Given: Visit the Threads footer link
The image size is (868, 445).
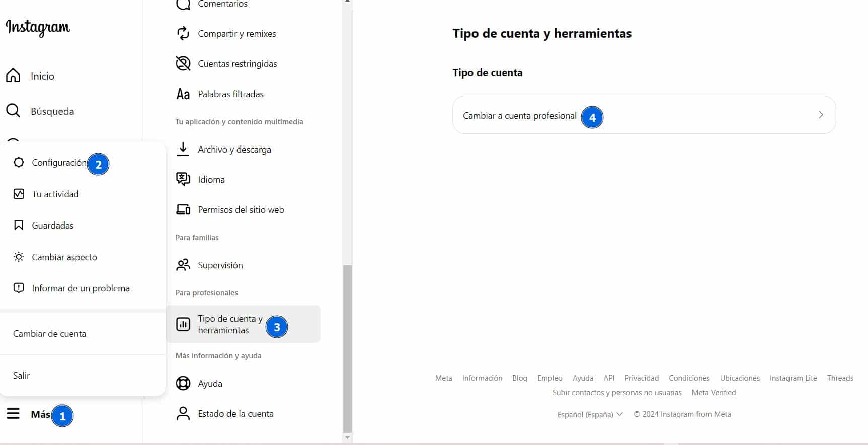Looking at the screenshot, I should tap(840, 378).
